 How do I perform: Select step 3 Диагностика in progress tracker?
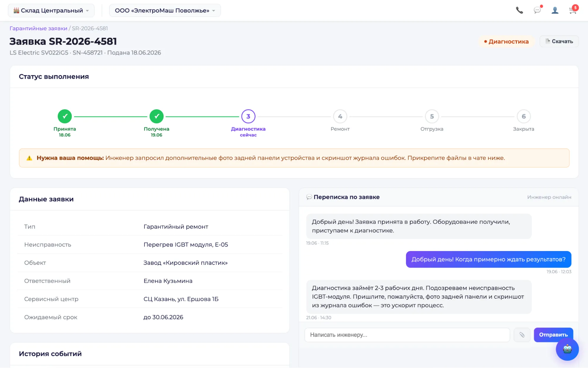248,116
